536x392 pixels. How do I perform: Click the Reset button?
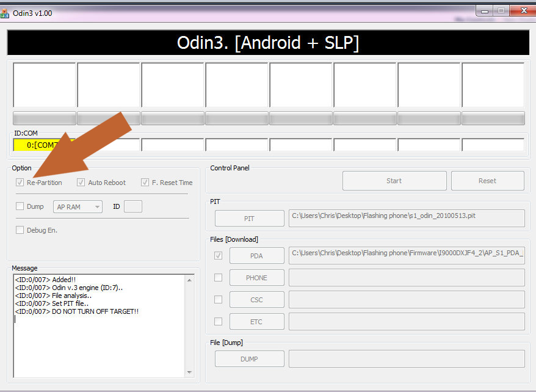click(487, 181)
